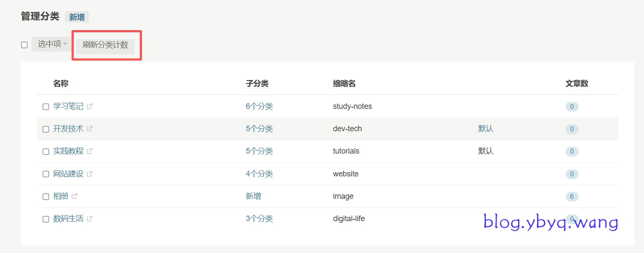Expand the 选中项 dropdown
644x253 pixels.
(52, 44)
